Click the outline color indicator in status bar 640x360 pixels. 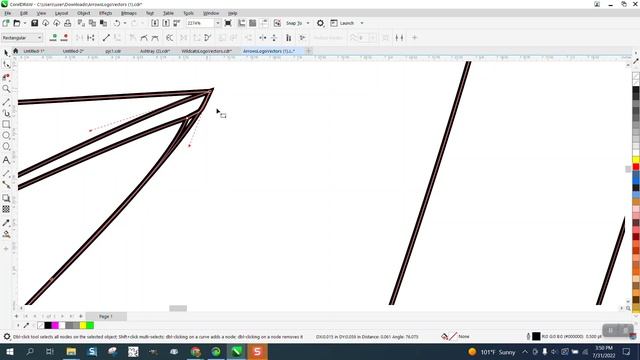536,336
